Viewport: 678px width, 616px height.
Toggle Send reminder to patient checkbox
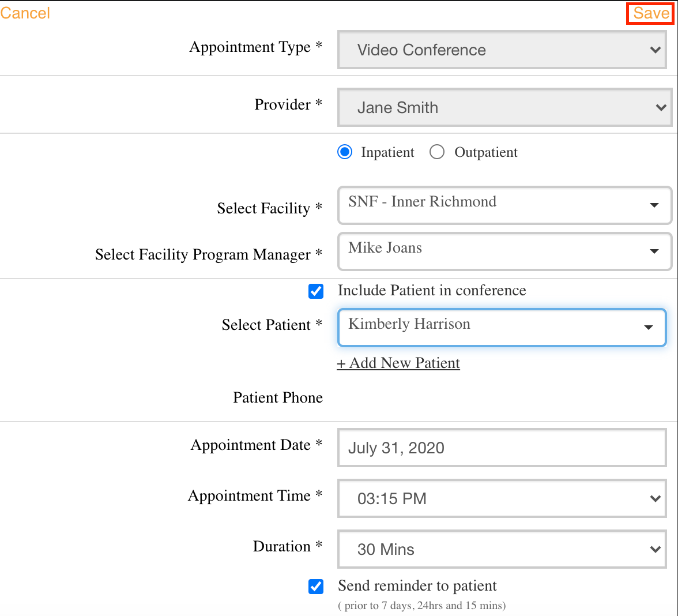click(316, 587)
